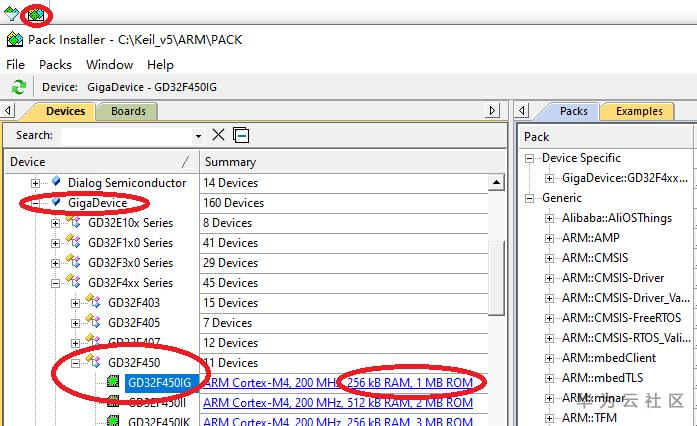Image resolution: width=697 pixels, height=426 pixels.
Task: Click the right arrow at the devices tab bar end
Action: (x=492, y=110)
